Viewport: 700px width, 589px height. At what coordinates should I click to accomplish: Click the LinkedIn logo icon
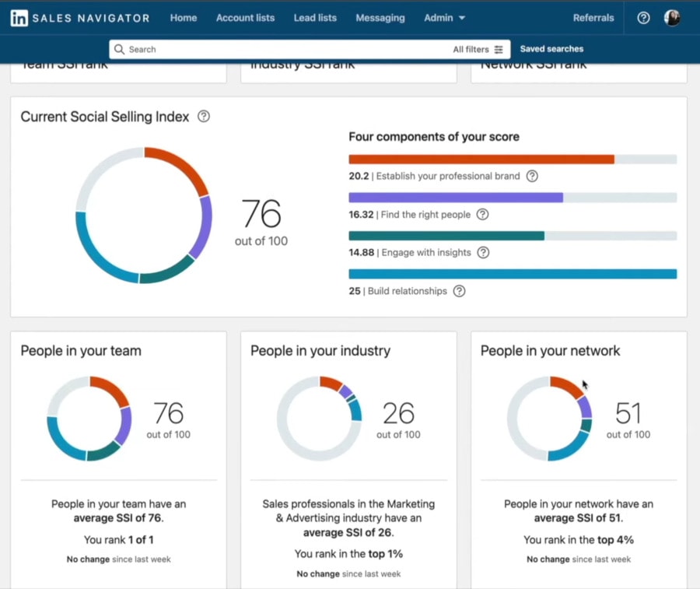[19, 18]
